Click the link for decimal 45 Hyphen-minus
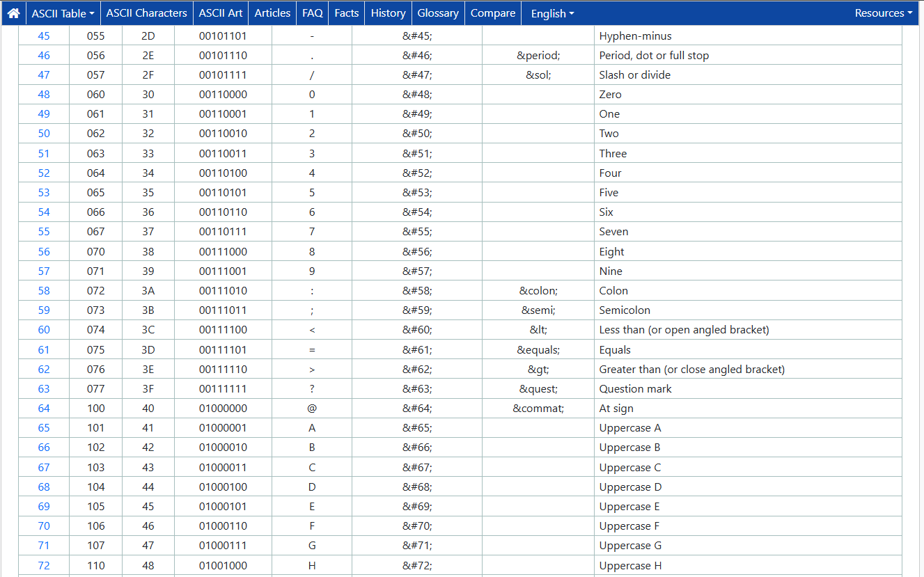This screenshot has width=924, height=577. 43,35
